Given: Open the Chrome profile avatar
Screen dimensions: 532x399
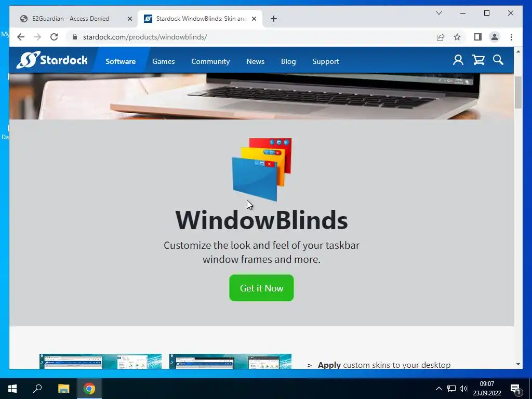Looking at the screenshot, I should point(495,37).
